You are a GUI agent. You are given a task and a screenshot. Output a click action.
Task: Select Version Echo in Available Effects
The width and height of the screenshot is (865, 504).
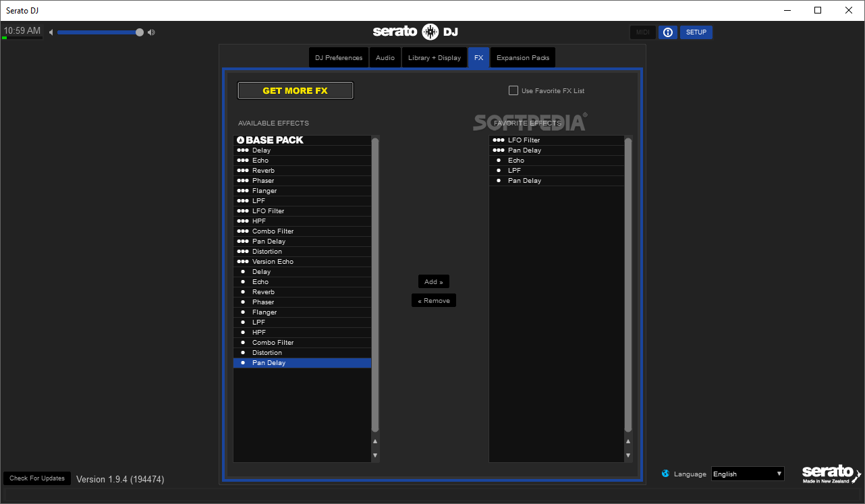pos(302,262)
